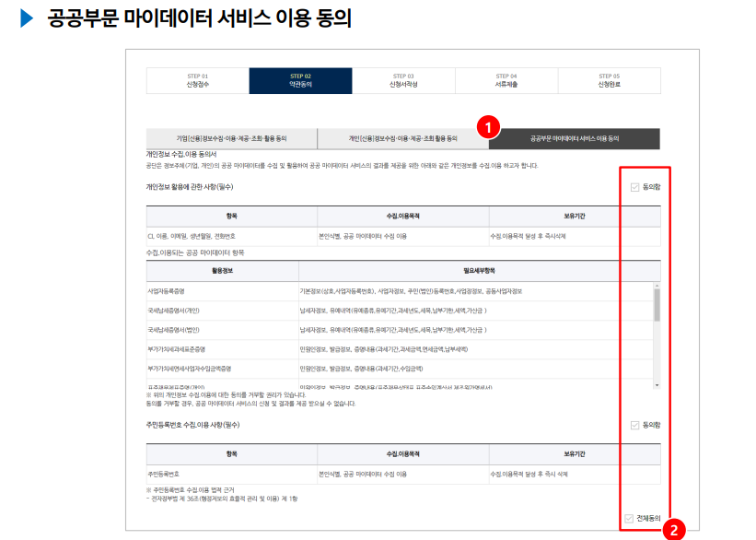
Task: Click the 주민등록번호 table cell
Action: point(231,475)
